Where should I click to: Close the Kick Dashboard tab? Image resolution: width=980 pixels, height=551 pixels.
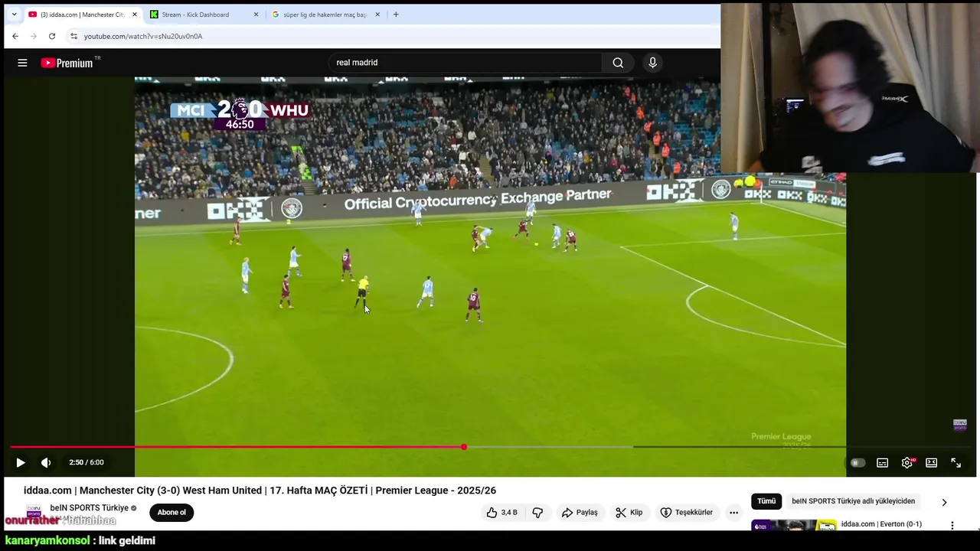point(256,15)
